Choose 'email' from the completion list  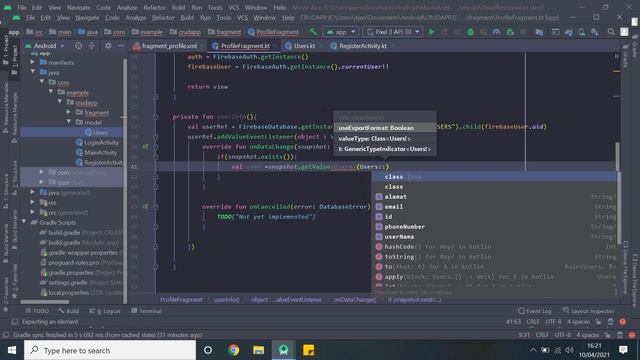[x=495, y=207]
